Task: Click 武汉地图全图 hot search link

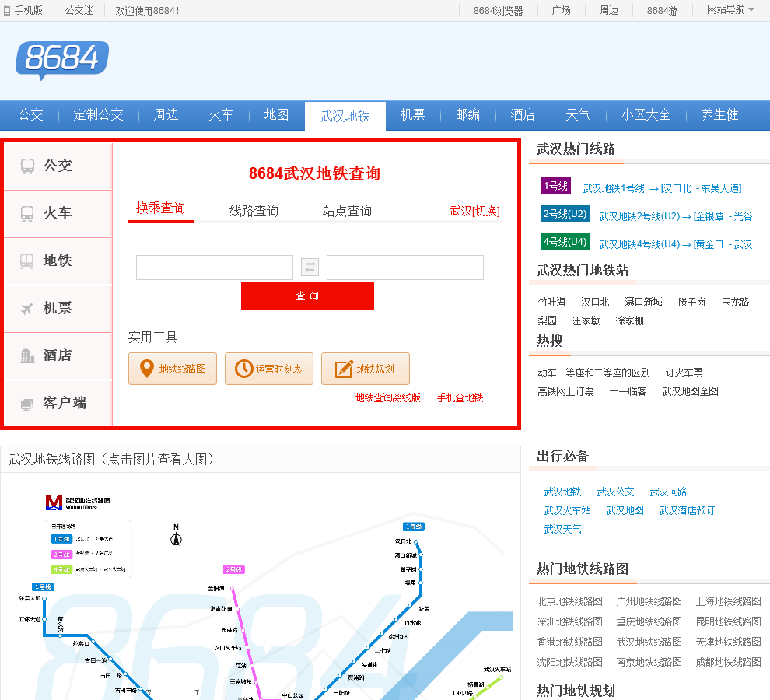Action: [x=691, y=391]
